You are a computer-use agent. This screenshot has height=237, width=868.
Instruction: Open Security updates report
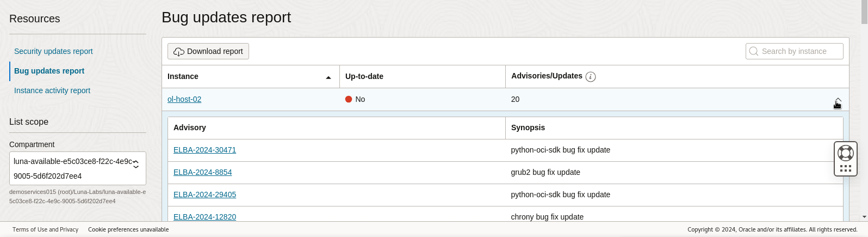[53, 51]
